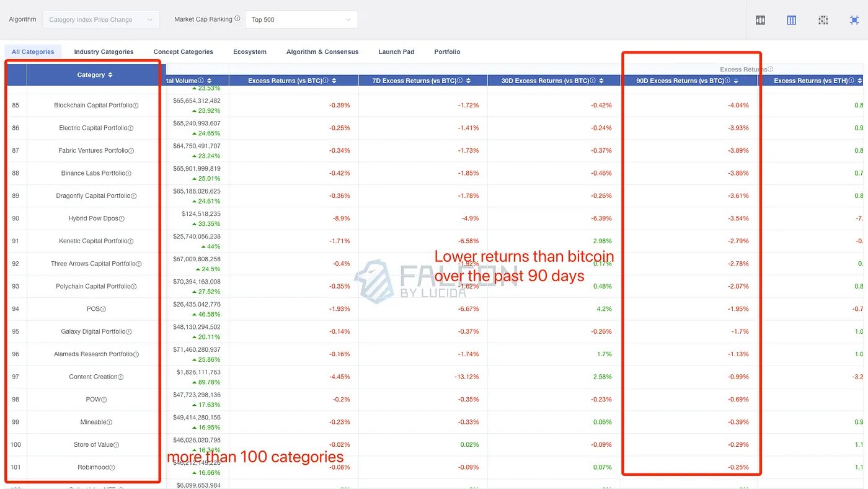The image size is (868, 489).
Task: Open the heatmap grid view icon
Action: click(823, 20)
